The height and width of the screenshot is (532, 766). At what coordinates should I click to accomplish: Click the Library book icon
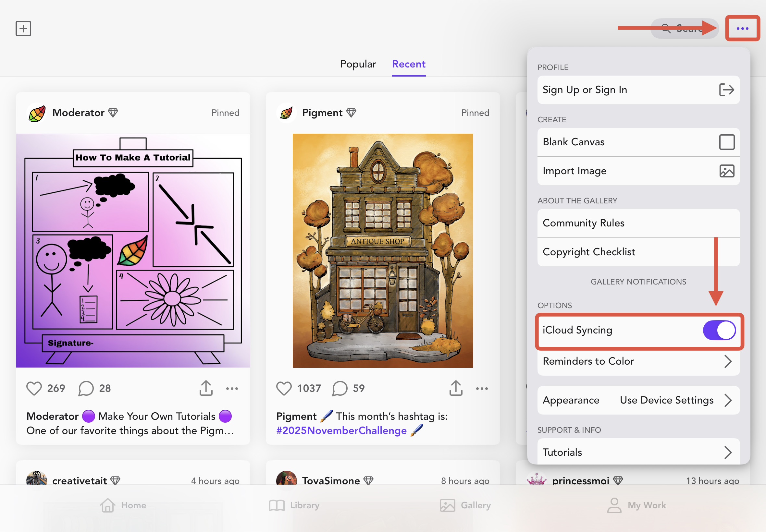[x=277, y=506]
